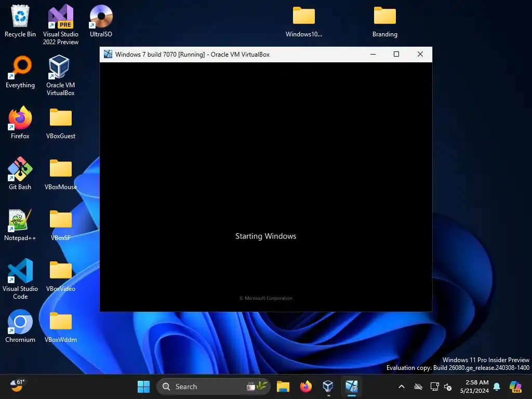Screen dimensions: 532x399
Task: Select Oracle VM VirtualBox desktop shortcut
Action: 61,75
